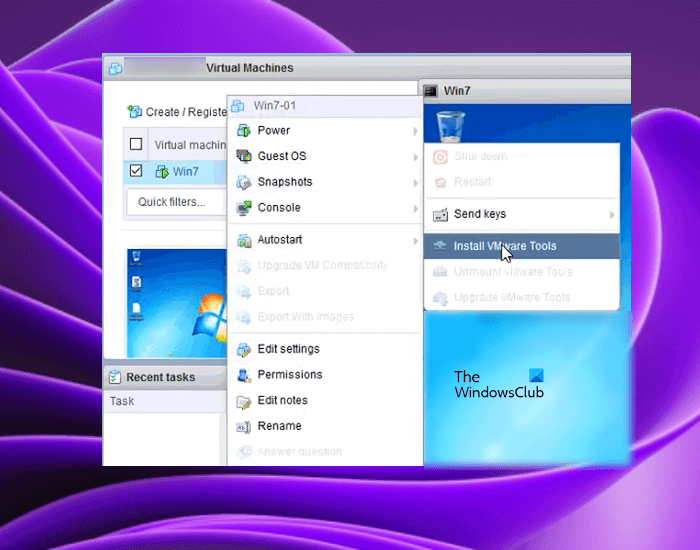The image size is (700, 550).
Task: Click the Edit notes icon
Action: (x=244, y=401)
